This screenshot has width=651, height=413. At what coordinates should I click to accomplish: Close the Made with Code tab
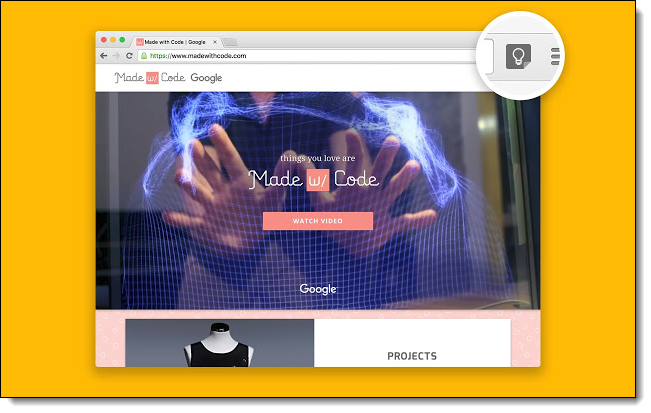point(215,42)
